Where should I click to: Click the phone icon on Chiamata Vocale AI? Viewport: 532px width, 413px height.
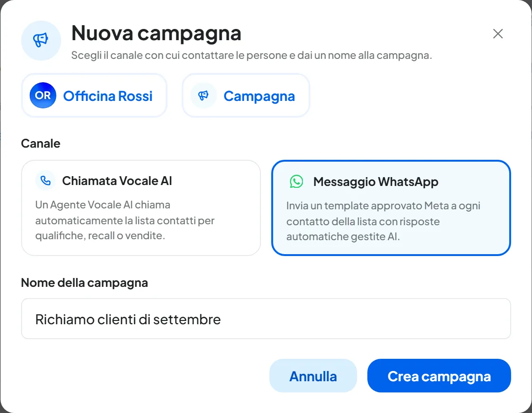(45, 180)
